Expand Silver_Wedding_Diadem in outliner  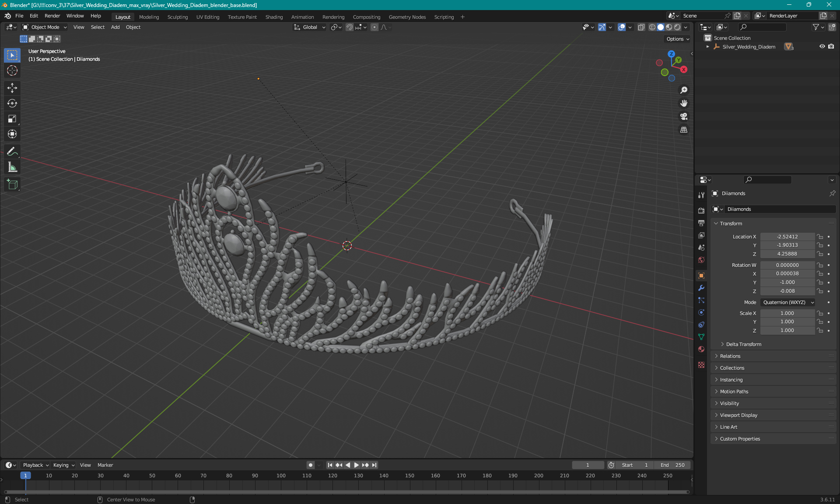[708, 46]
